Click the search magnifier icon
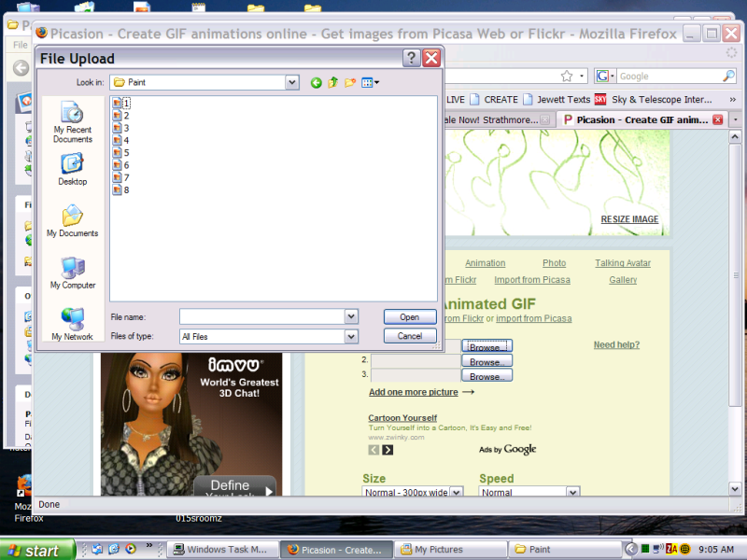 click(x=729, y=77)
